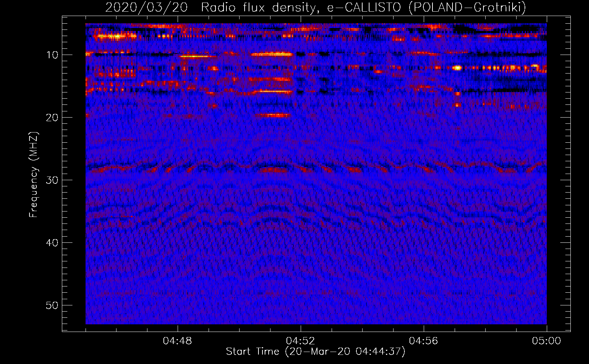Click the 20 frequency tick label
The width and height of the screenshot is (589, 364).
click(x=52, y=118)
